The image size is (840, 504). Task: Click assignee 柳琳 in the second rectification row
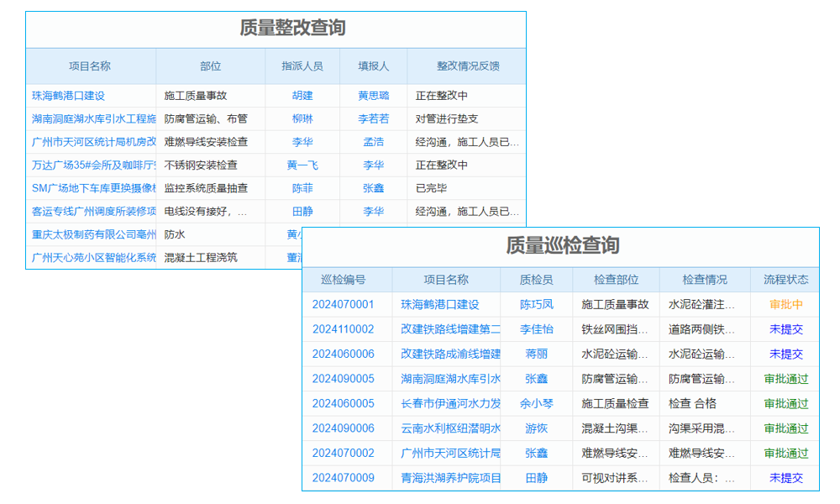(302, 118)
